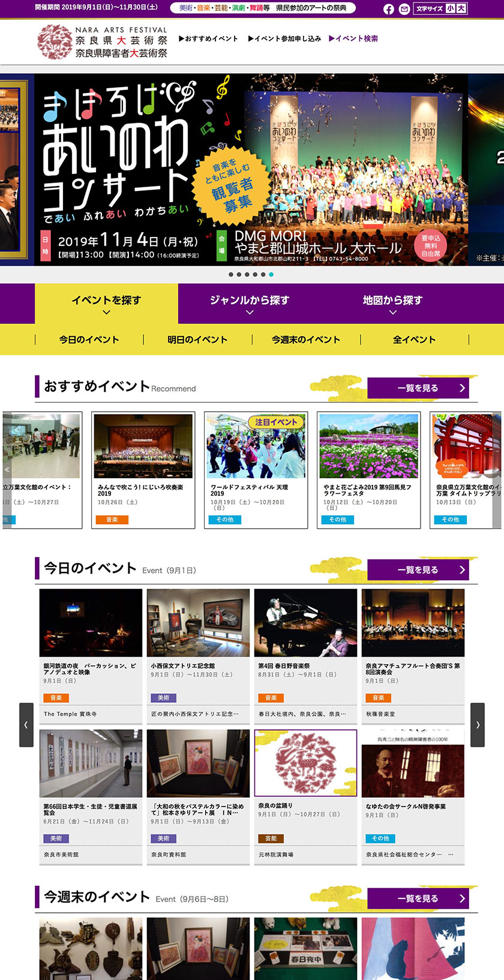
Task: Click the venue text 元林院演舞場
Action: (276, 855)
